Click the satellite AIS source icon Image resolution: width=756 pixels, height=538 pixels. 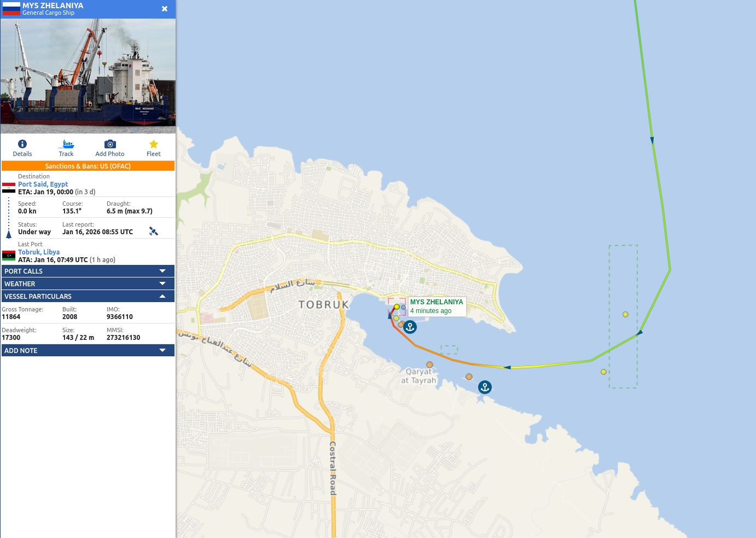click(x=154, y=232)
